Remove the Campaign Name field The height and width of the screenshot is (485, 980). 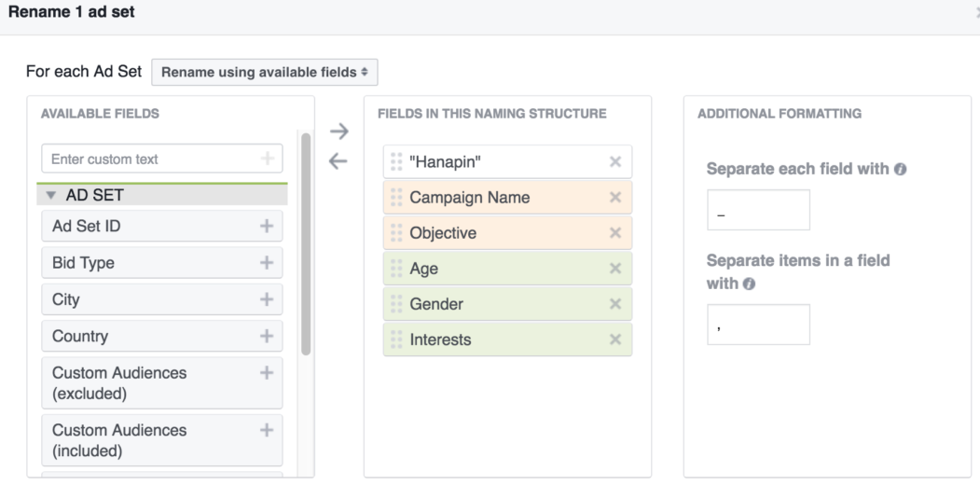pos(615,198)
